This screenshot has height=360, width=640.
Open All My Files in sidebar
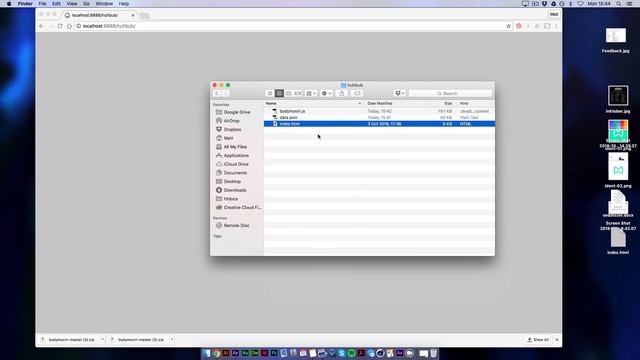tap(235, 147)
